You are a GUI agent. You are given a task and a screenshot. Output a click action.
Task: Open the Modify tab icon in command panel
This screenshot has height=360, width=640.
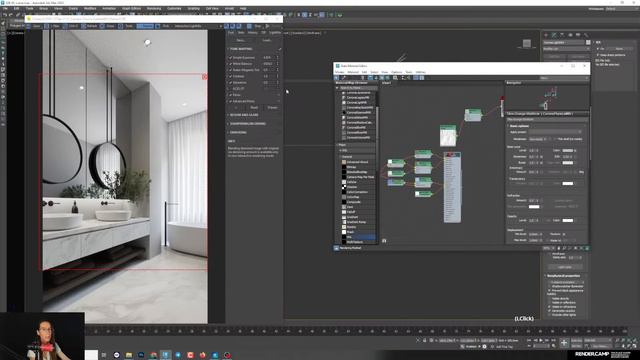pyautogui.click(x=554, y=35)
